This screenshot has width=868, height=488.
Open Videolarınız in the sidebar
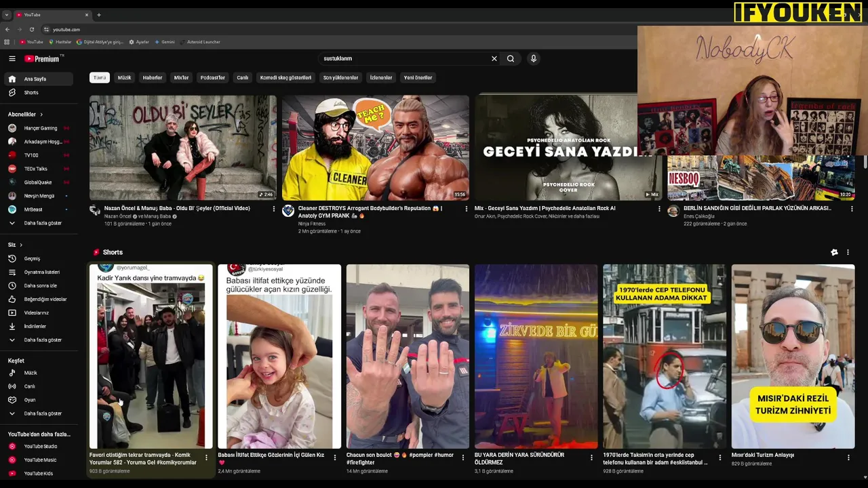pos(37,313)
